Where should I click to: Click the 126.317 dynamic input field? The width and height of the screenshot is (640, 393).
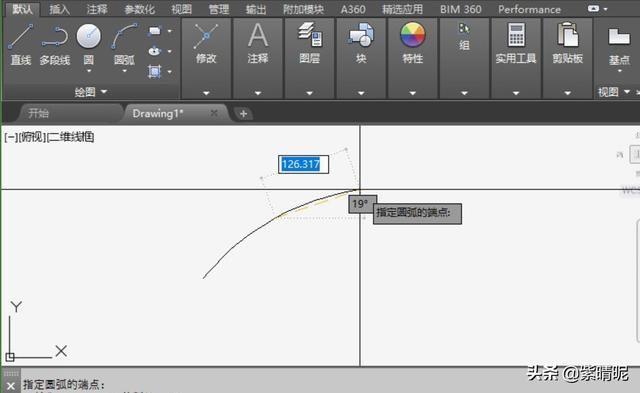tap(303, 164)
